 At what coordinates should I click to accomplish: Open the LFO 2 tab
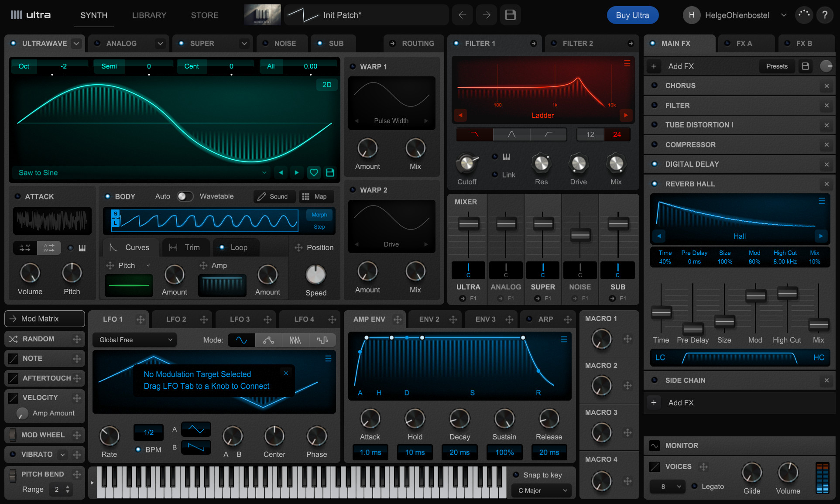pyautogui.click(x=176, y=319)
